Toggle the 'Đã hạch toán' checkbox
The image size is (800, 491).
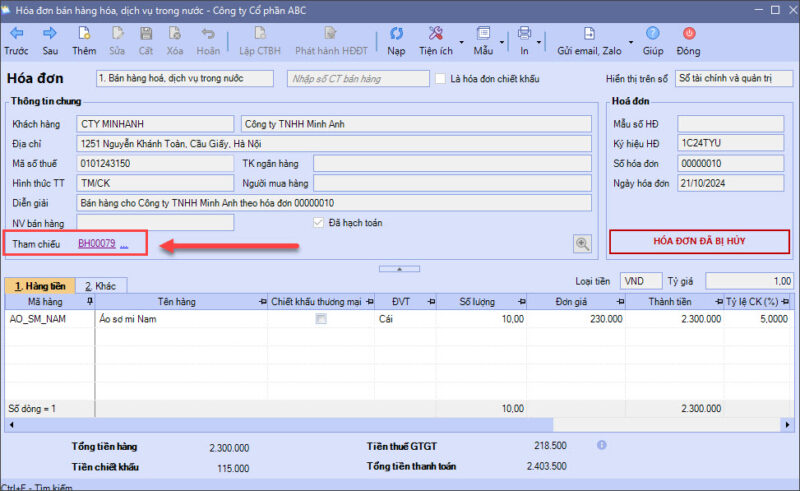[x=319, y=223]
